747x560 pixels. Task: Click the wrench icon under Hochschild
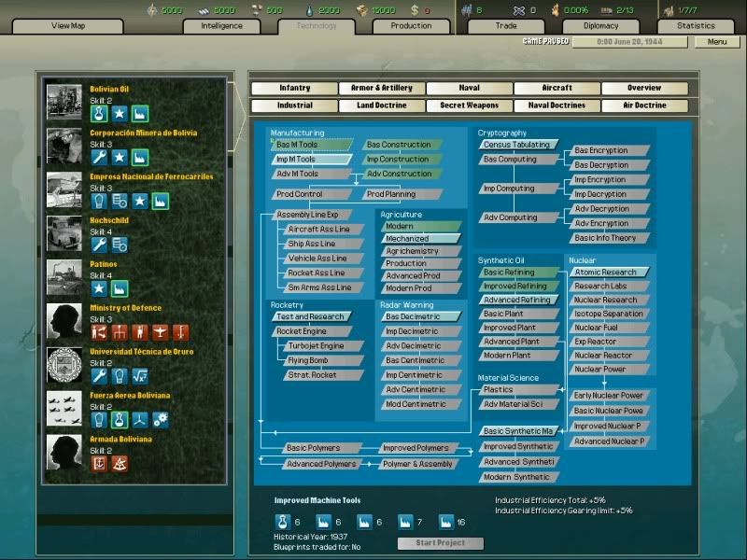tap(99, 245)
